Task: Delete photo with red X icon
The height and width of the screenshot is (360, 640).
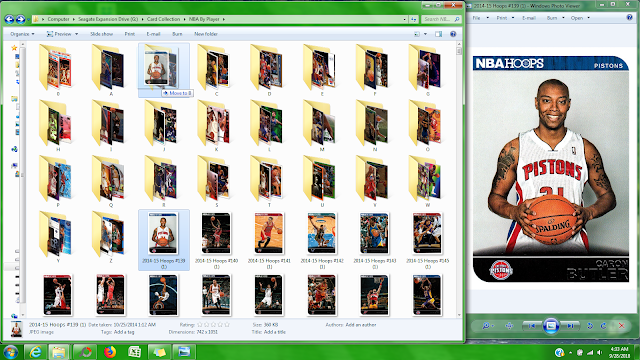Action: 622,326
